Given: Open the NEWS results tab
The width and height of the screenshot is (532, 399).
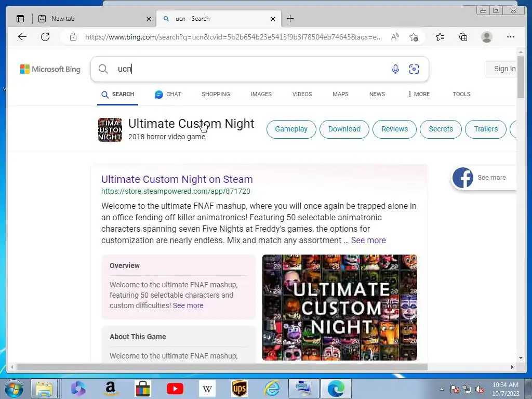Looking at the screenshot, I should (377, 95).
